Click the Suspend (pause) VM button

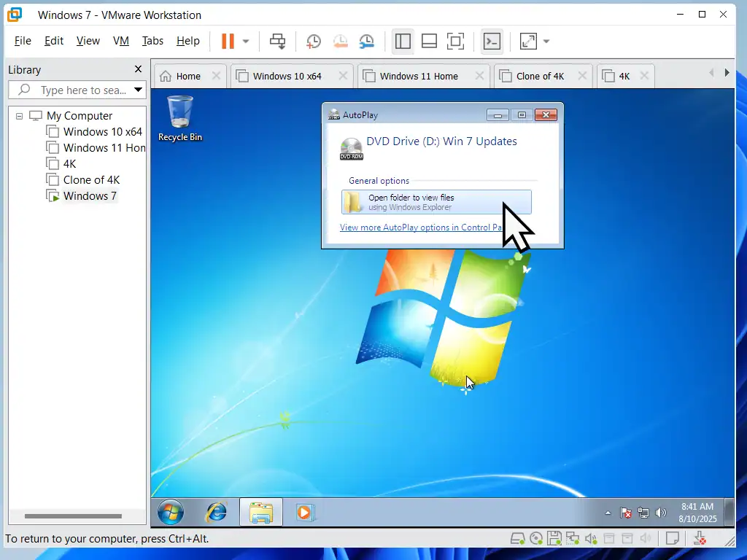point(228,41)
